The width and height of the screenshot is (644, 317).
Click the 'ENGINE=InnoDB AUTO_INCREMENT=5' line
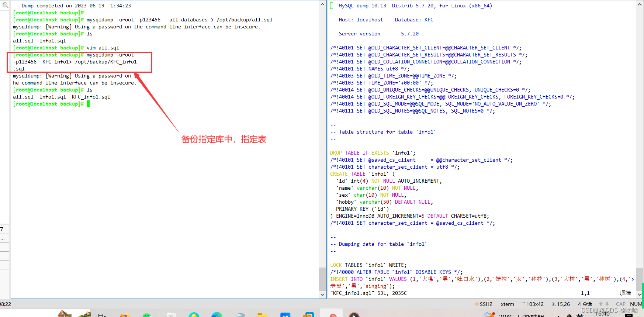pyautogui.click(x=410, y=216)
